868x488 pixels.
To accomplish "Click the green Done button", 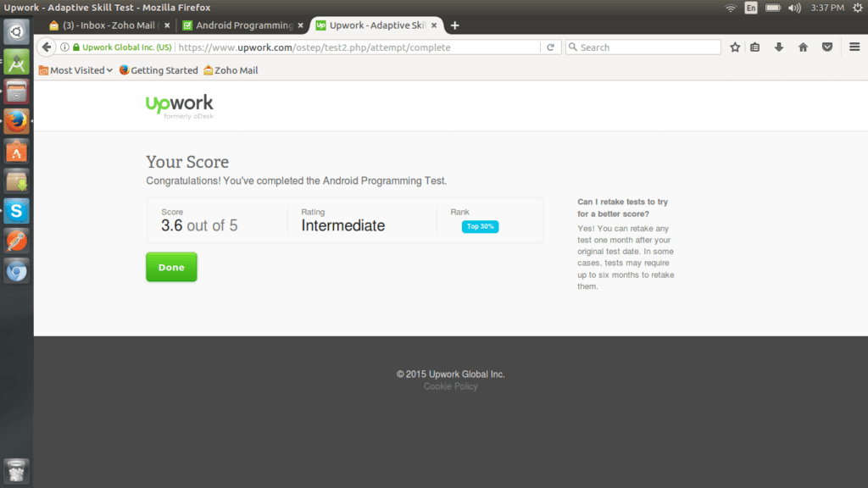I will pyautogui.click(x=171, y=267).
